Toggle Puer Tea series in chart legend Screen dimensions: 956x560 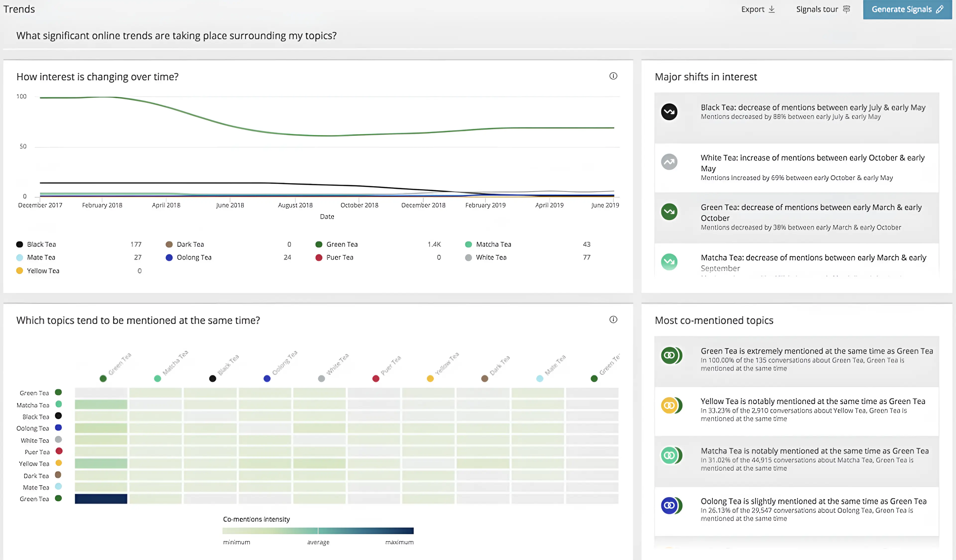pos(334,257)
